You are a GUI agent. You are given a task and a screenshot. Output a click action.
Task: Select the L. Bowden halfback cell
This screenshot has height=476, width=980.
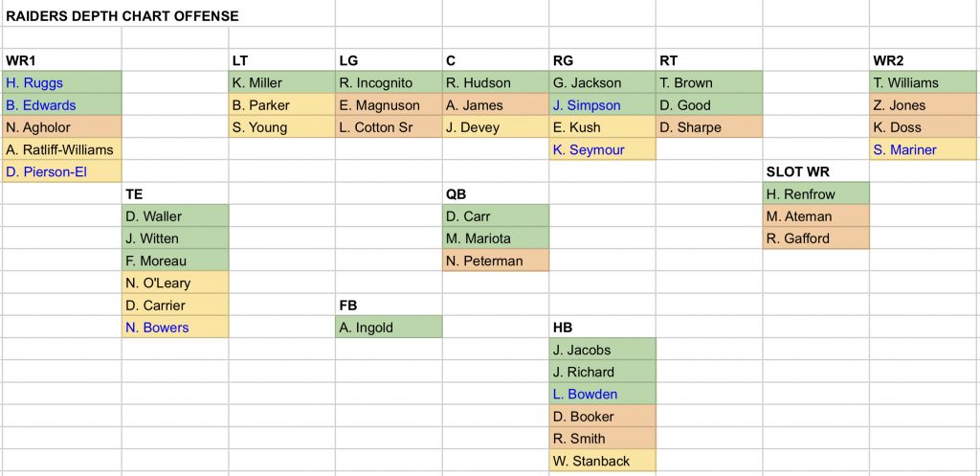click(x=602, y=394)
